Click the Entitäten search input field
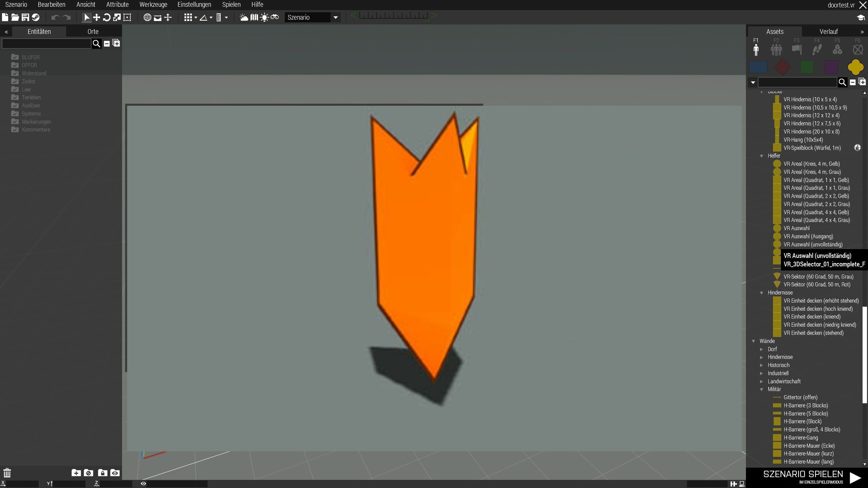Image resolution: width=868 pixels, height=488 pixels. point(46,44)
